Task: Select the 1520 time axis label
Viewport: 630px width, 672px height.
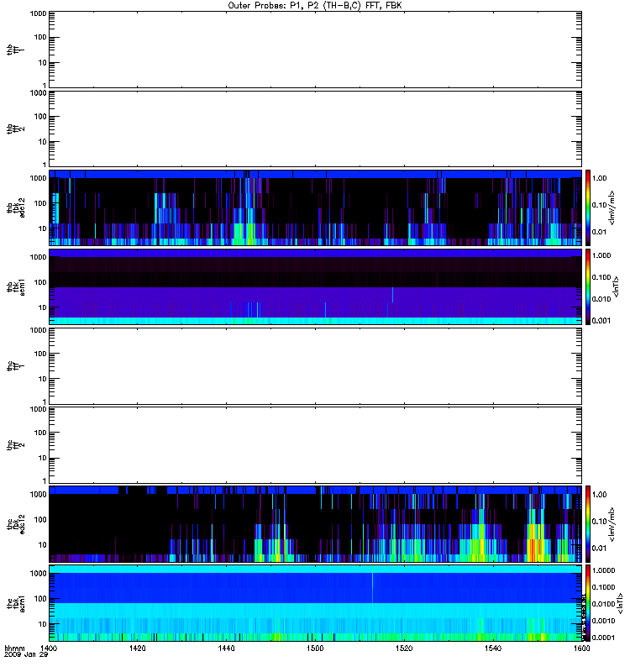Action: coord(404,648)
